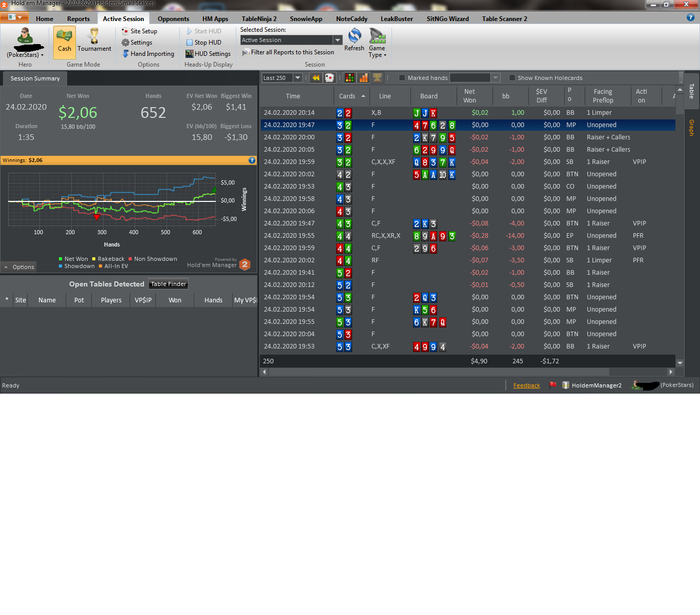Click the playing cards replayer icon

[329, 78]
